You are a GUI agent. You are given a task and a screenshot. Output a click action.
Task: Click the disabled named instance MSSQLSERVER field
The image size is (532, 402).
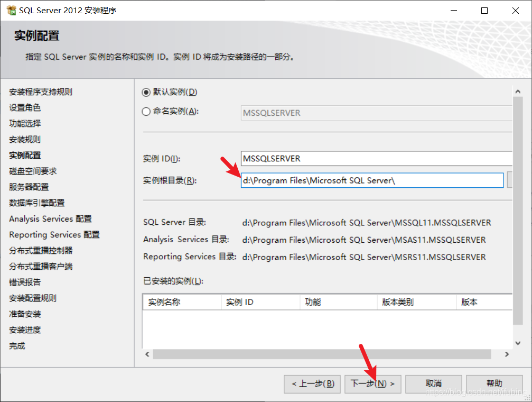[376, 113]
